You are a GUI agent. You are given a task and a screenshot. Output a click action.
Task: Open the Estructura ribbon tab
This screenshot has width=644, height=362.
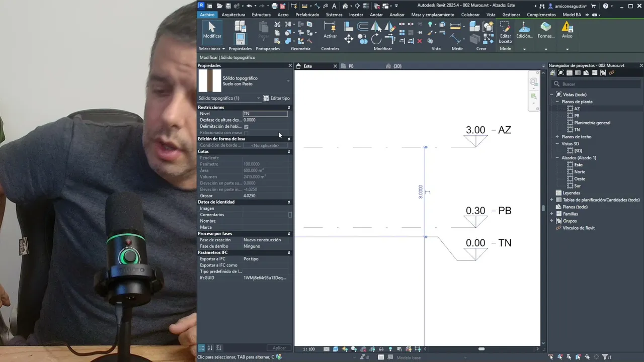point(261,15)
